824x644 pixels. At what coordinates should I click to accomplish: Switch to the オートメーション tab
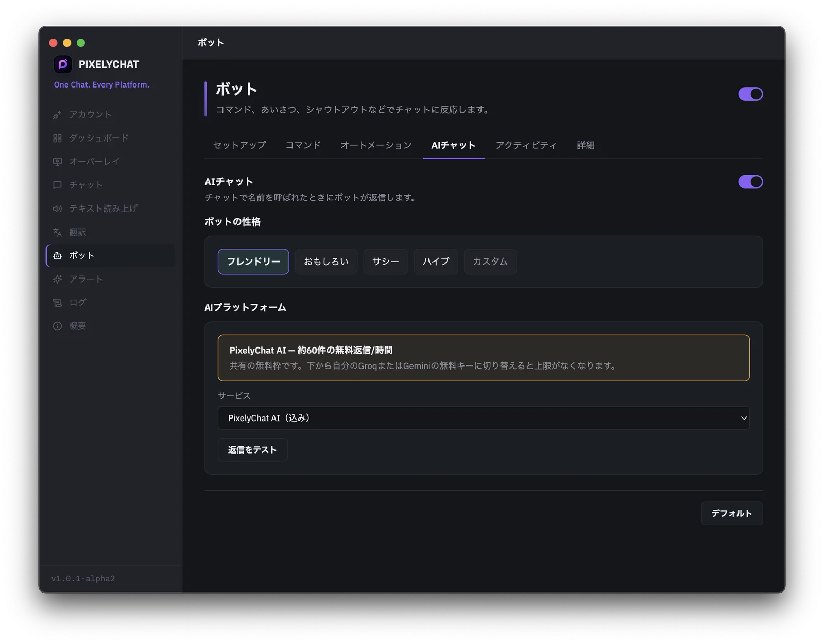pos(376,145)
